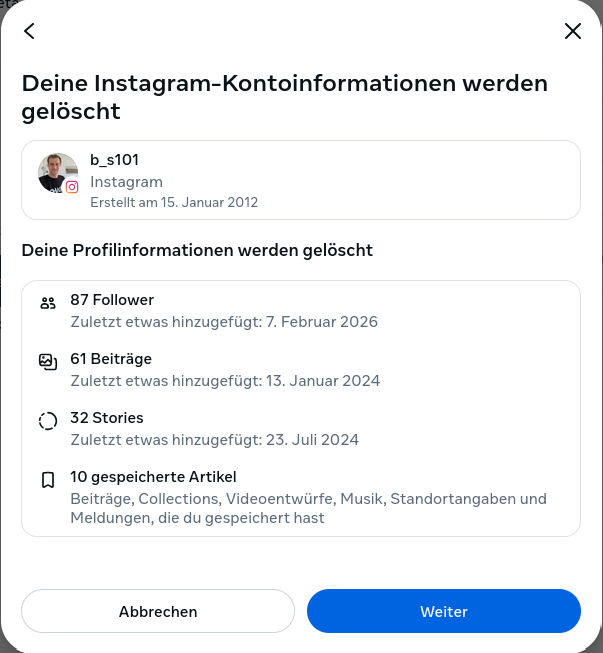Click the account creation date text
The height and width of the screenshot is (653, 603).
[174, 202]
